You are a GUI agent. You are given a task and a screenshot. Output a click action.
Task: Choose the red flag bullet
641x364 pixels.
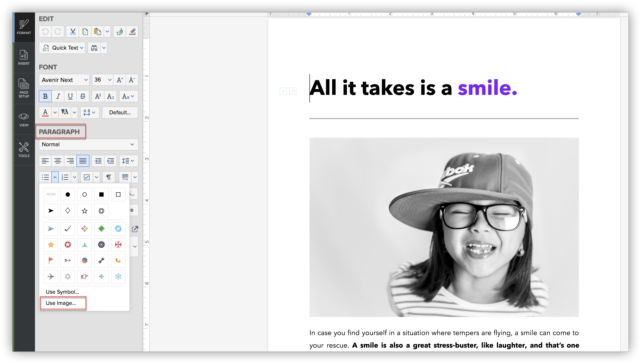(x=51, y=260)
